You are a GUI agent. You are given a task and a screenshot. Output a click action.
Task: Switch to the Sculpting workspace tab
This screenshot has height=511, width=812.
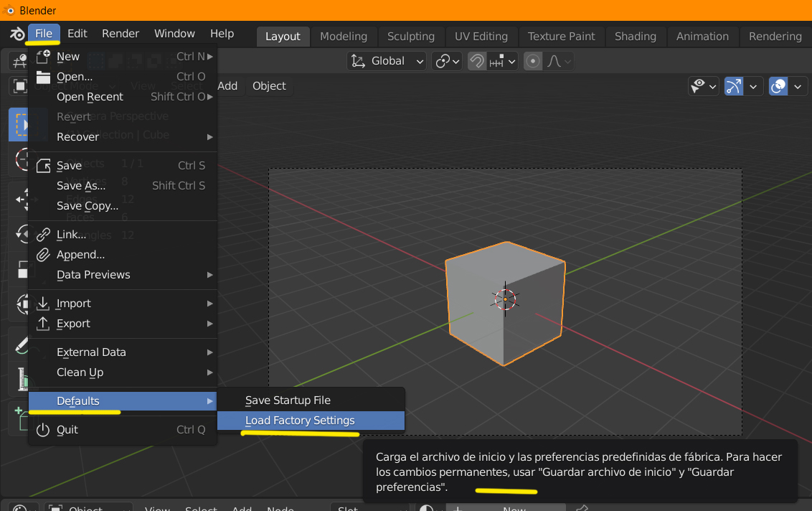(x=410, y=37)
